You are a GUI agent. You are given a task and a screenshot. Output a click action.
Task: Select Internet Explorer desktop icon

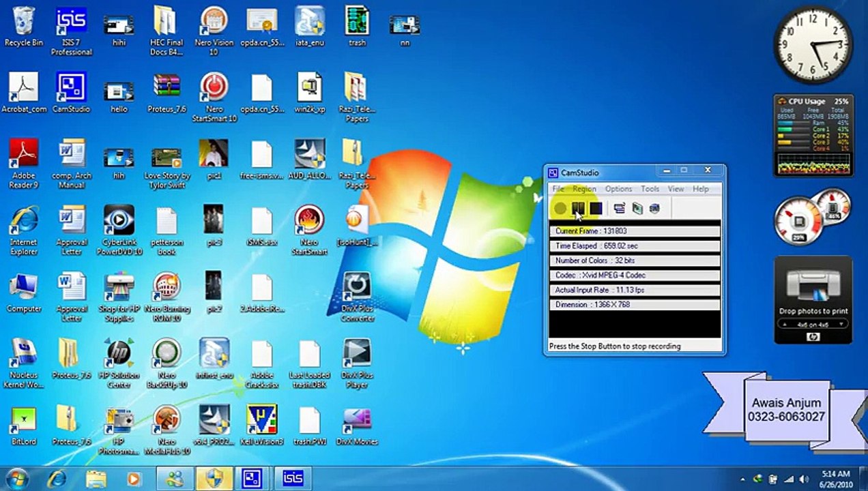[x=24, y=230]
